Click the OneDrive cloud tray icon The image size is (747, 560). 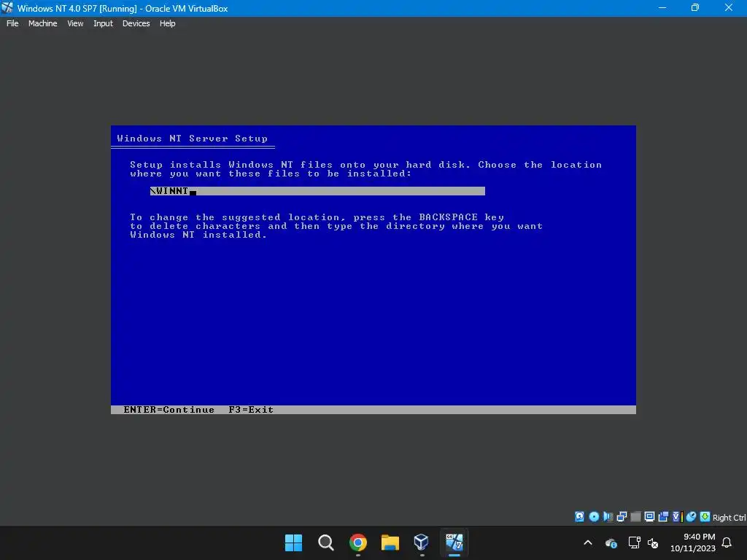coord(611,542)
